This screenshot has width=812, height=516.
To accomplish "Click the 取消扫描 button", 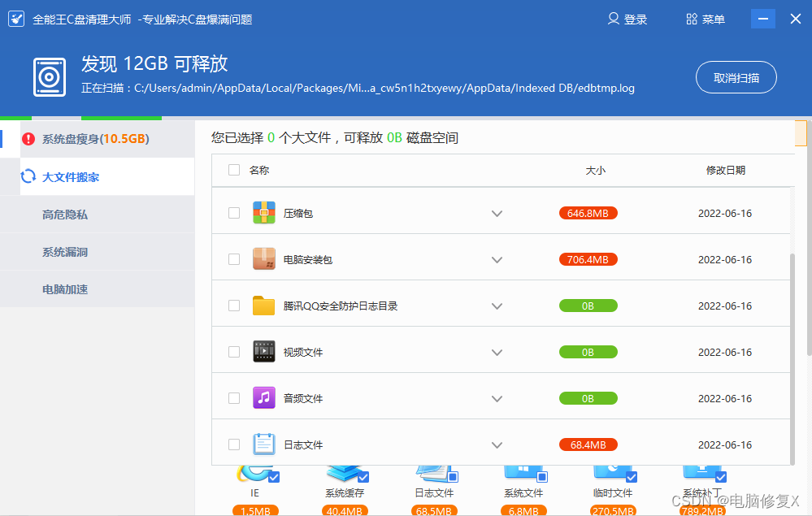I will coord(736,77).
